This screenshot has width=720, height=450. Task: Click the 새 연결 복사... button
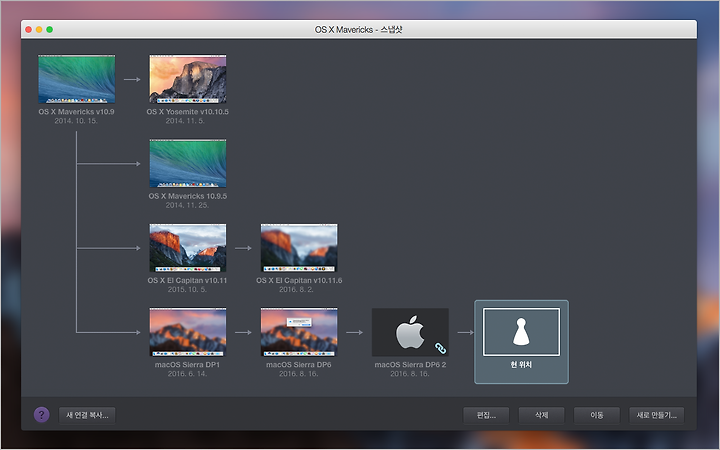pyautogui.click(x=87, y=415)
